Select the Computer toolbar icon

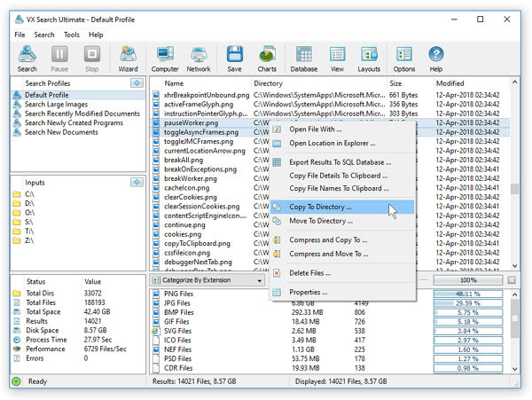[165, 59]
